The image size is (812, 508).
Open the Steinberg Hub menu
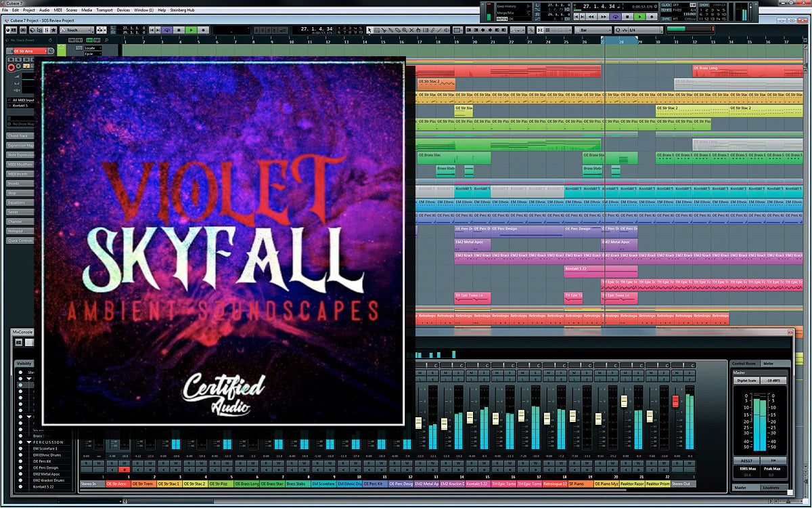pos(182,10)
